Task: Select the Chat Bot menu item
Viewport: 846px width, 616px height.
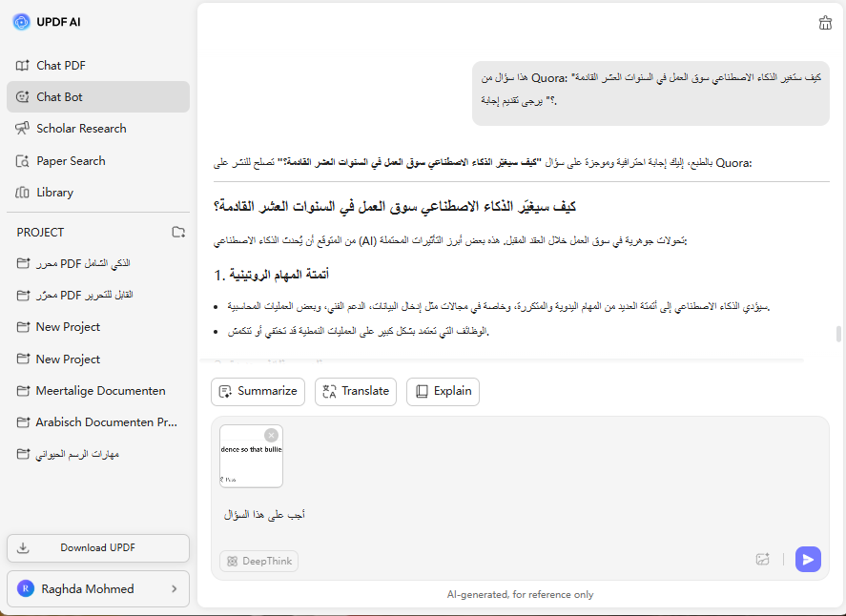Action: click(x=98, y=97)
